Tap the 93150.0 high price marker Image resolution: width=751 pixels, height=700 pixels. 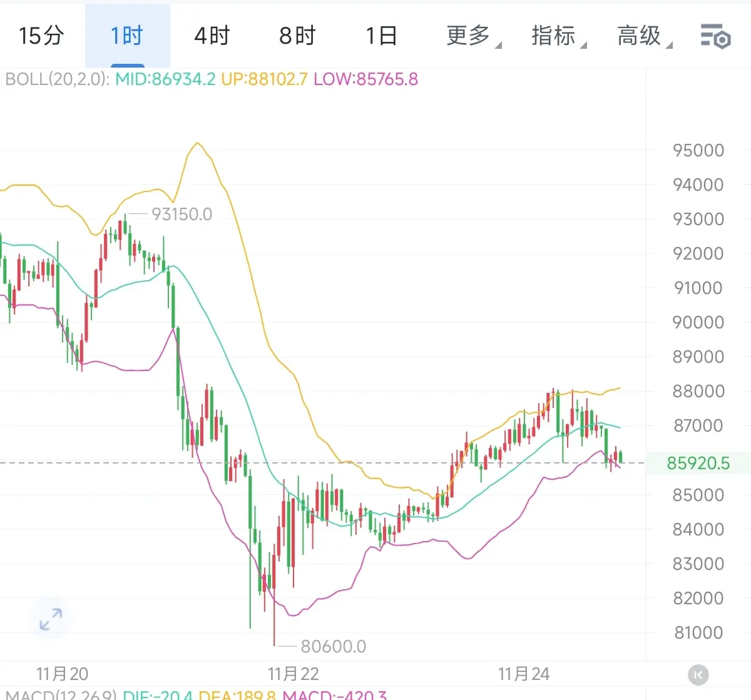click(181, 215)
